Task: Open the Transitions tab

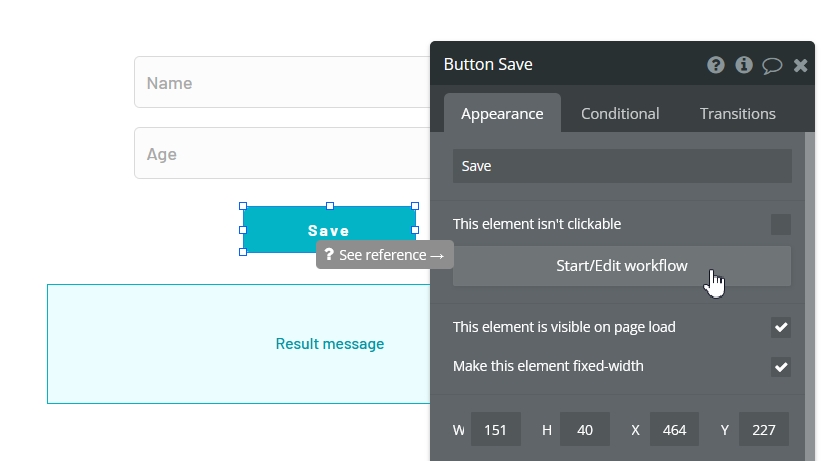Action: click(737, 114)
